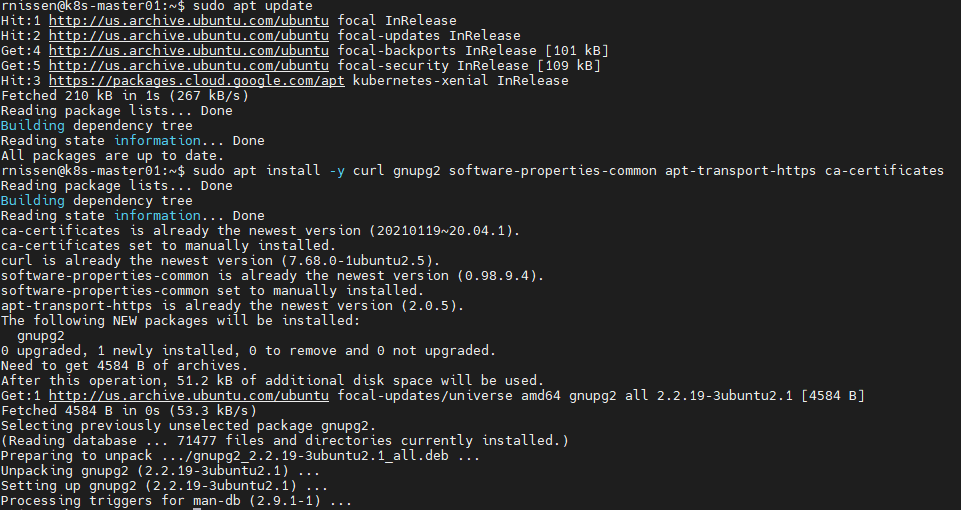Image resolution: width=961 pixels, height=510 pixels.
Task: Click the first blue 'Building' word
Action: coord(32,126)
